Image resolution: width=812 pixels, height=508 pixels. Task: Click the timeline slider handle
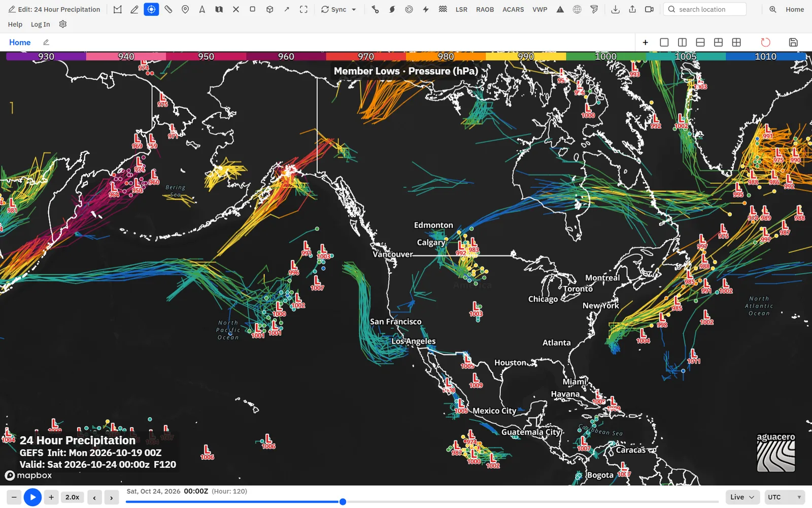click(x=343, y=501)
